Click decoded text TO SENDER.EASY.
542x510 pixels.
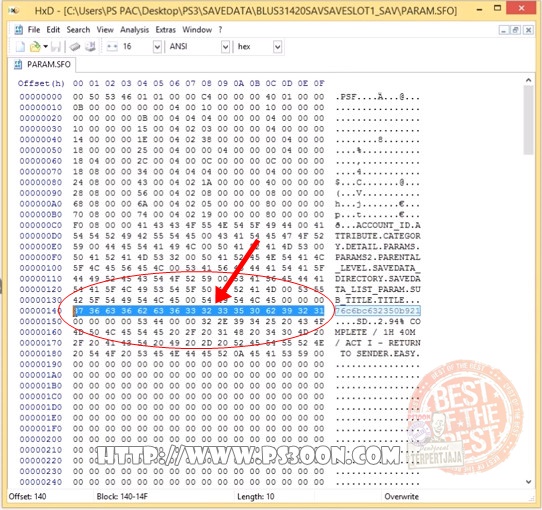coord(380,354)
